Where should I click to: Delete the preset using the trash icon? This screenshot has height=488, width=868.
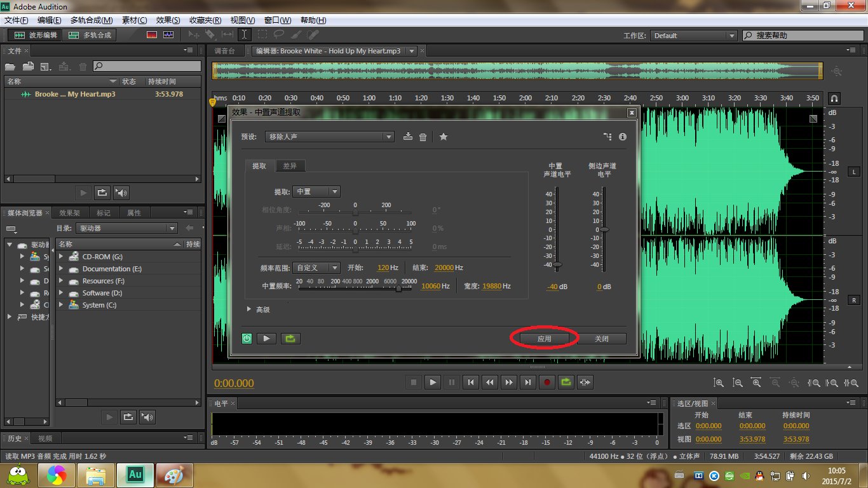pos(423,137)
